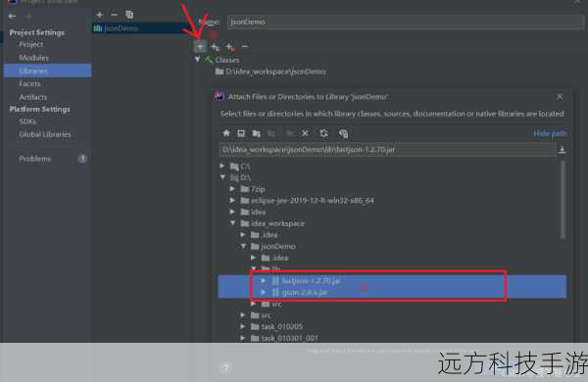This screenshot has height=382, width=588.
Task: Click the Hide path link
Action: coord(550,133)
